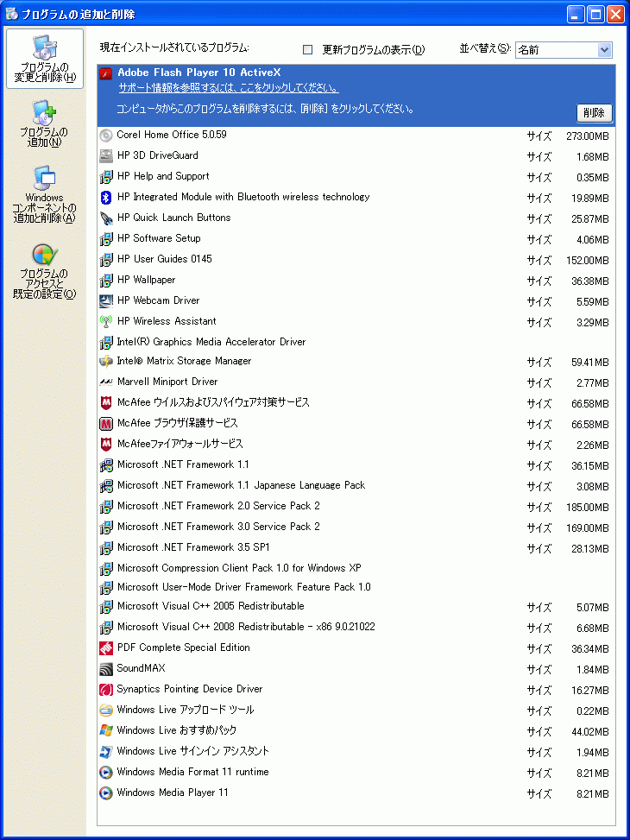Click the SoundMAX icon
This screenshot has width=630, height=840.
pyautogui.click(x=106, y=668)
